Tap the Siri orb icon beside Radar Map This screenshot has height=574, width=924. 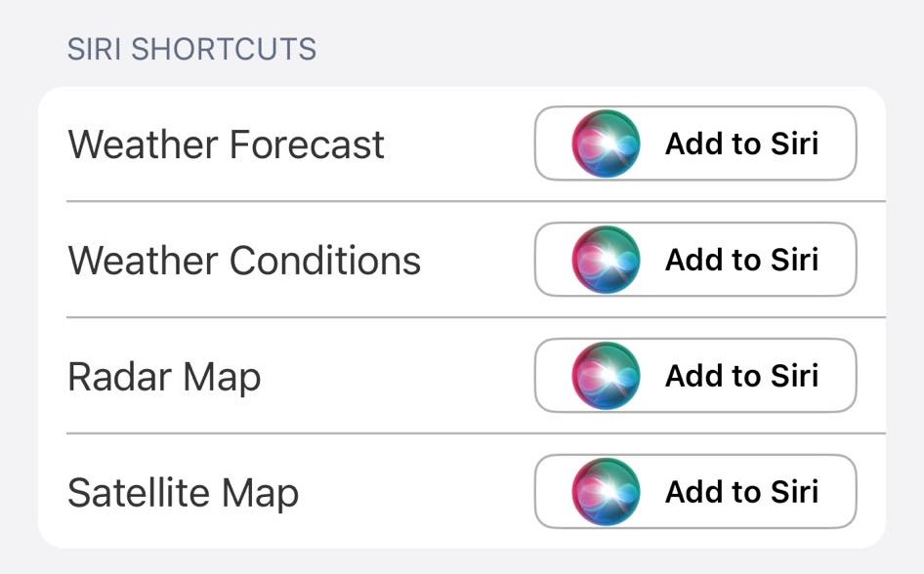click(x=606, y=376)
